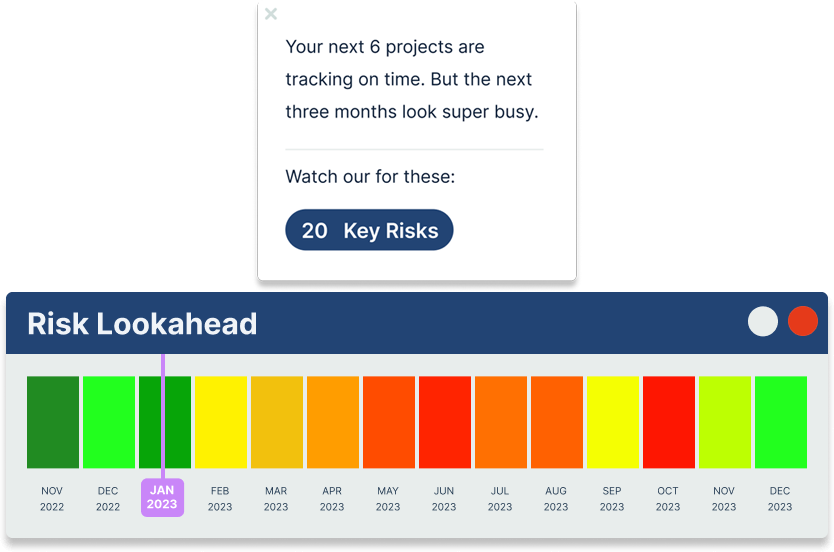This screenshot has width=834, height=552.
Task: Click the Risk Lookahead panel title
Action: (142, 324)
